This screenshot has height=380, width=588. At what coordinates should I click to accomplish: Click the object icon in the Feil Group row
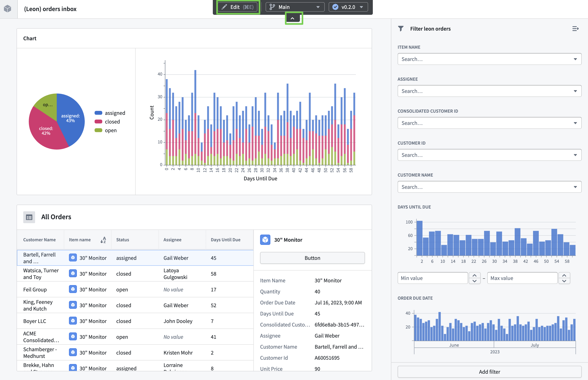click(73, 289)
